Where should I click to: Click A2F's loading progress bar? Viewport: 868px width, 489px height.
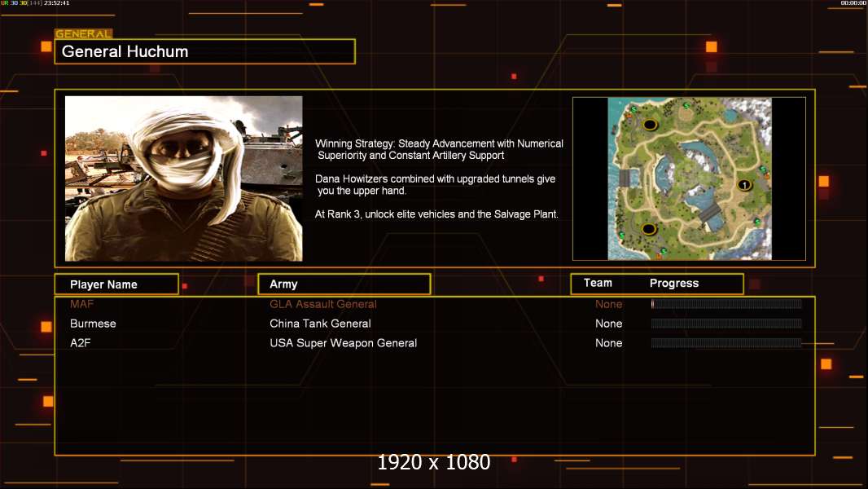tap(726, 343)
